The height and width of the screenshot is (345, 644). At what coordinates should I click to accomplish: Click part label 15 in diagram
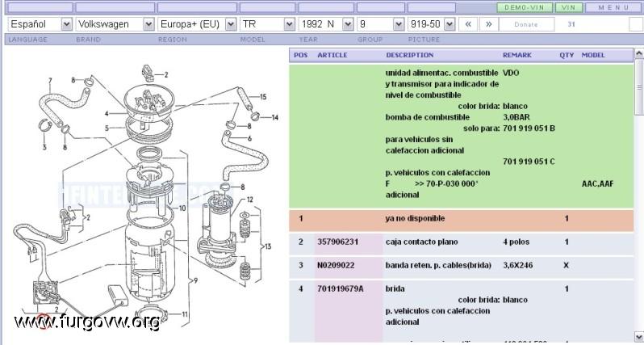click(263, 97)
